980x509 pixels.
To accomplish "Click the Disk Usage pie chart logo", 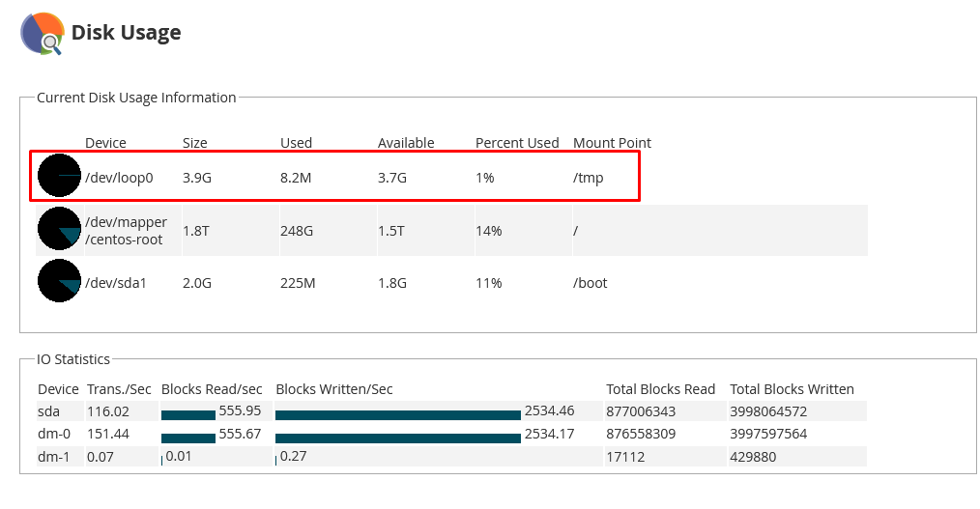I will 43,33.
